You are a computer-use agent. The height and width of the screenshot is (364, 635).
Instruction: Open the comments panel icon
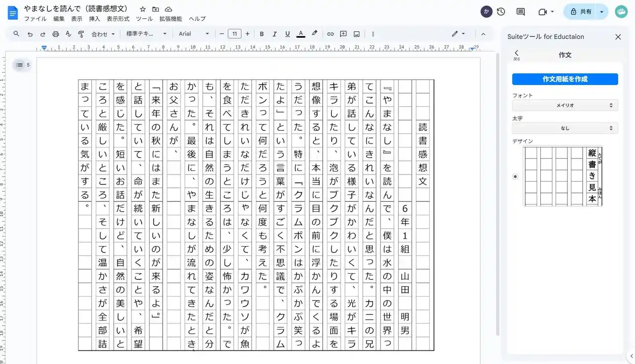[520, 12]
